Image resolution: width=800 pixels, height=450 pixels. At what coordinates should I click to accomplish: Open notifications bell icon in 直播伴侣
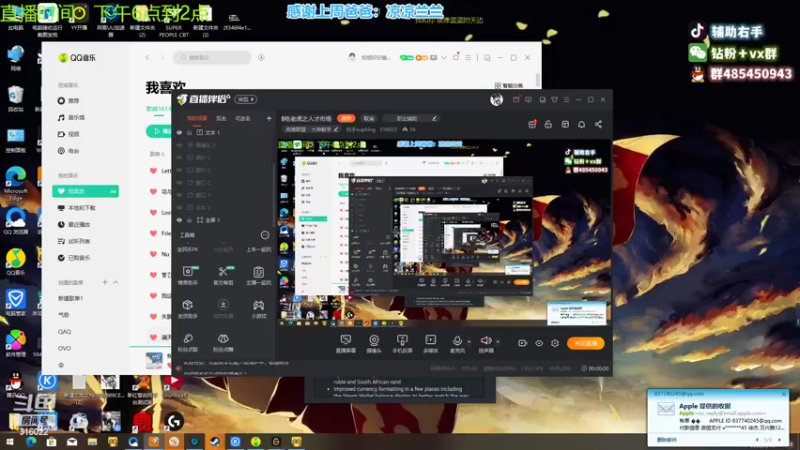tap(582, 124)
